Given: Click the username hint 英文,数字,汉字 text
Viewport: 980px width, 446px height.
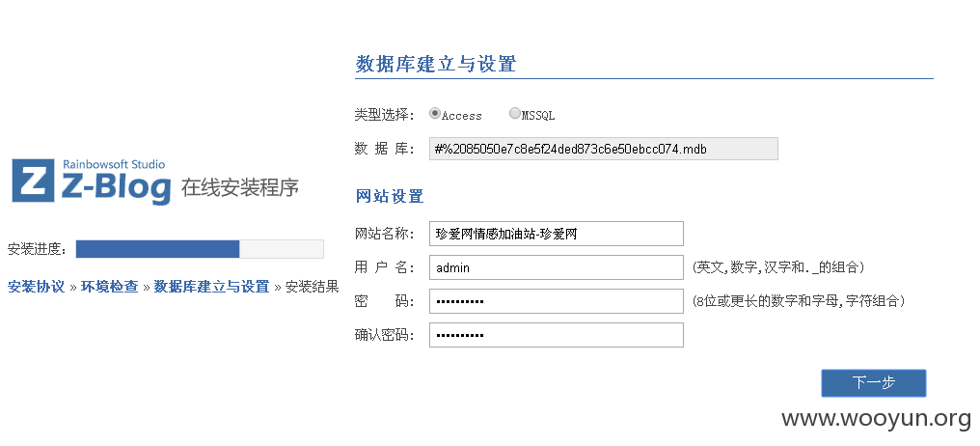Looking at the screenshot, I should click(x=778, y=267).
